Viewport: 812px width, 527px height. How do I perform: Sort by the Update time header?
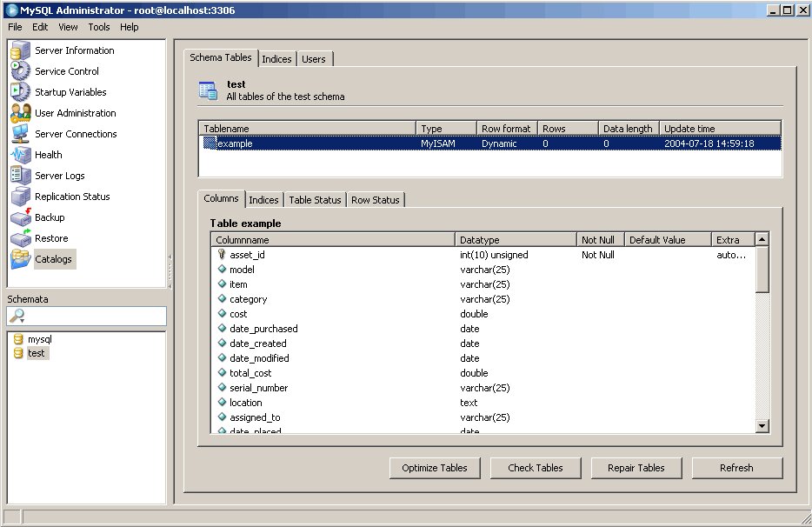pyautogui.click(x=721, y=129)
